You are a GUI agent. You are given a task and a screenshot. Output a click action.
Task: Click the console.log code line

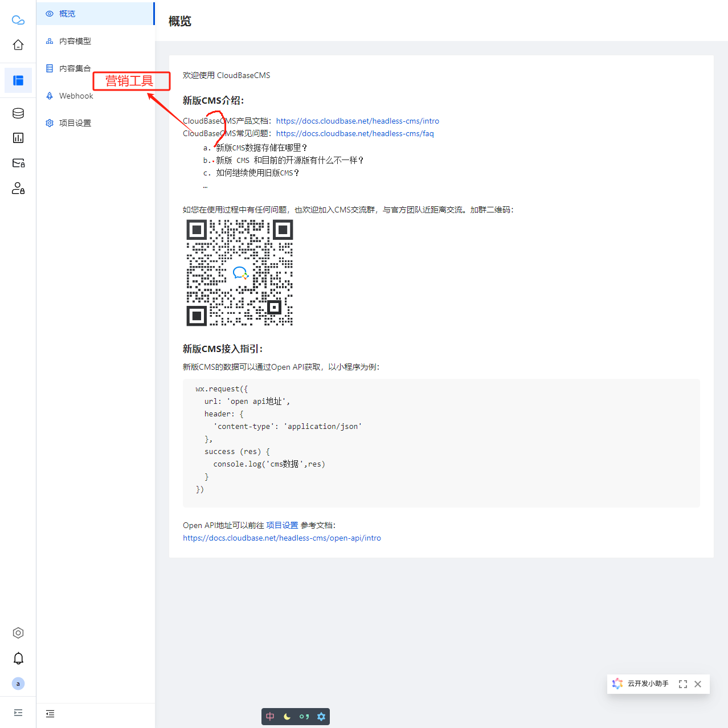[269, 464]
